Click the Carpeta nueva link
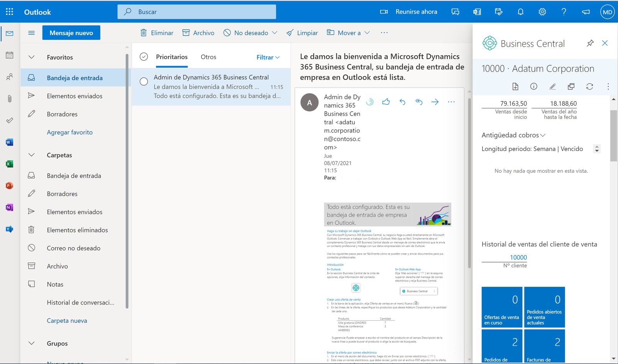 [x=67, y=320]
